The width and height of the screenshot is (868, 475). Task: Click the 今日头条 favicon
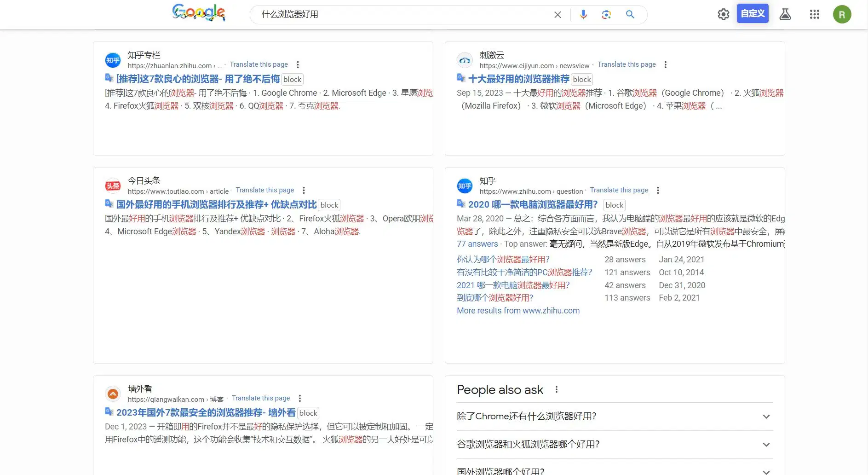click(x=113, y=186)
